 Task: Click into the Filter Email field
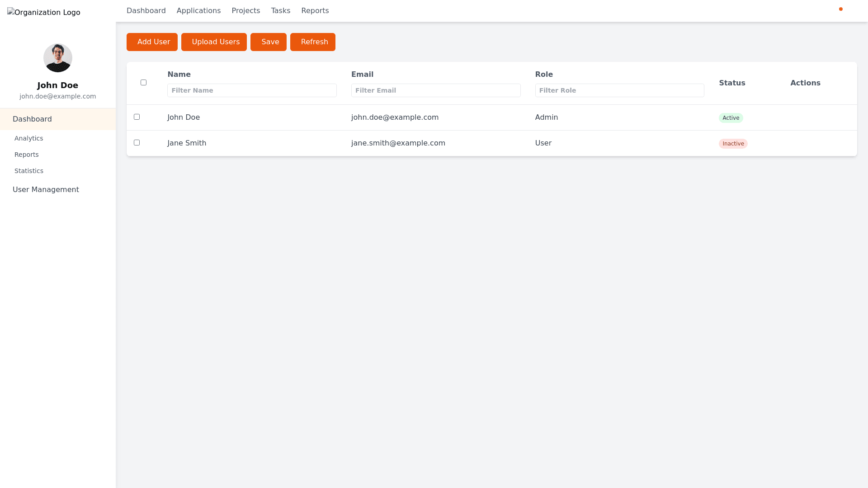pyautogui.click(x=435, y=90)
